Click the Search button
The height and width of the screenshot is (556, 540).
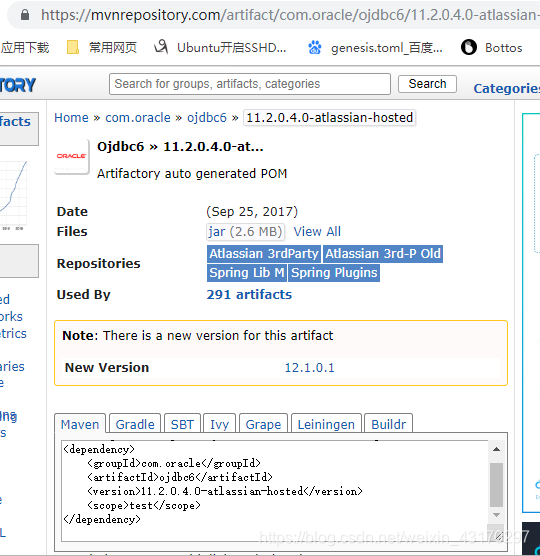427,84
